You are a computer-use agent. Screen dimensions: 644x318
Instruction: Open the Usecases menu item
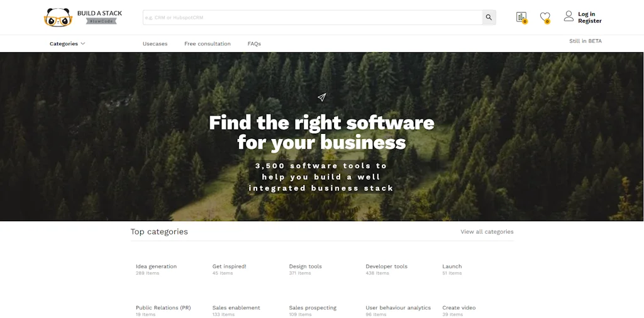[x=155, y=43]
